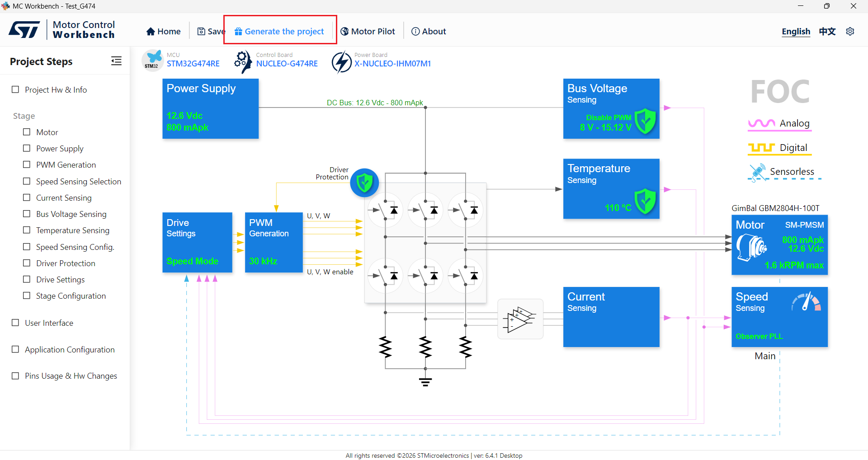Tick the Temperature Sensing checkbox

pos(27,230)
